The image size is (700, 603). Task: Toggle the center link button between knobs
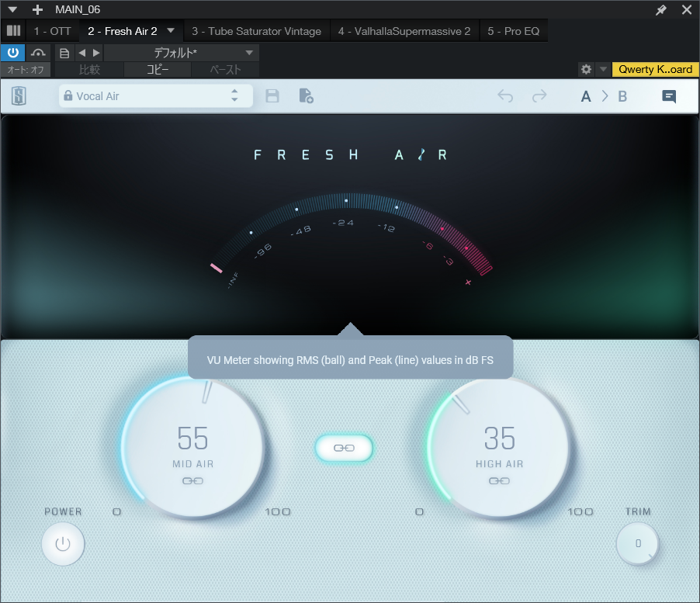click(344, 448)
